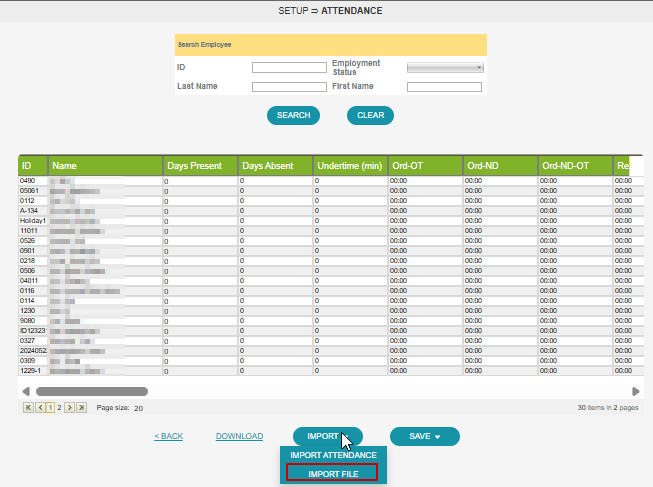
Task: Click horizontal scrollbar thumb under table
Action: (x=92, y=391)
